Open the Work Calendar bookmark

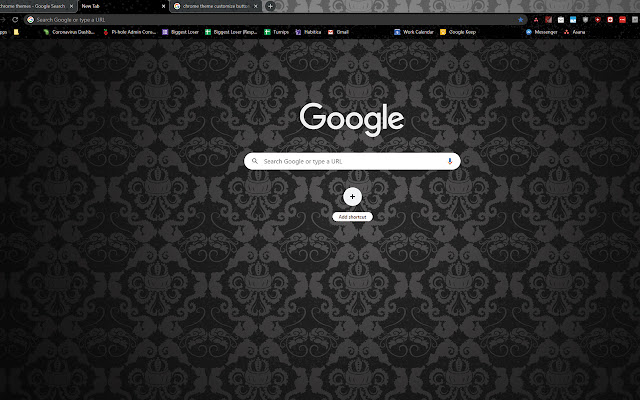click(414, 32)
